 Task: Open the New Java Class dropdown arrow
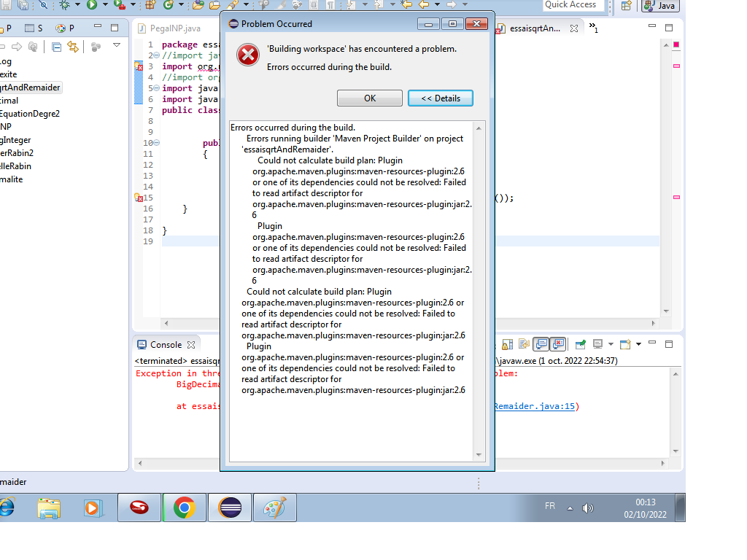click(x=181, y=5)
